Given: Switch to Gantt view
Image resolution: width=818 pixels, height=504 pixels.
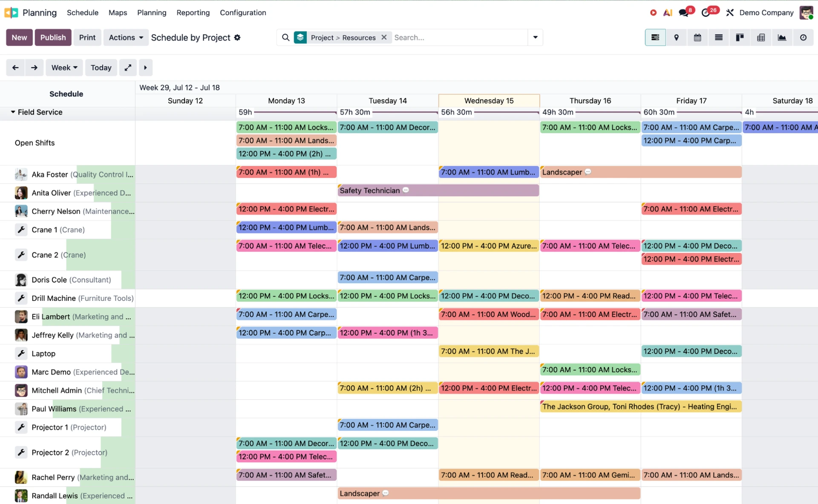Looking at the screenshot, I should coord(655,37).
